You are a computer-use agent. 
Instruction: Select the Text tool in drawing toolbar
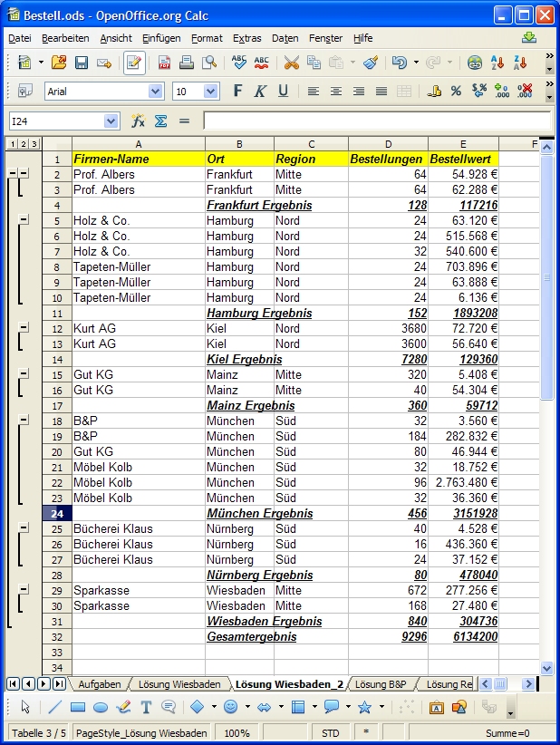(145, 707)
